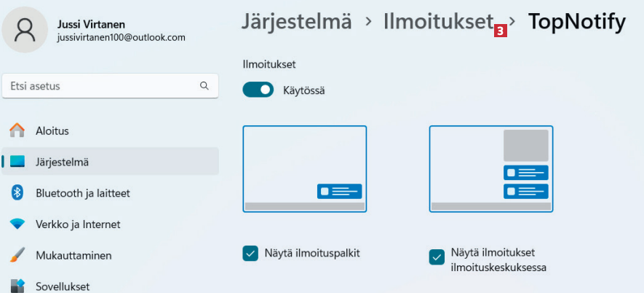
Task: Click the Järjestelmä monitor icon
Action: (x=17, y=162)
